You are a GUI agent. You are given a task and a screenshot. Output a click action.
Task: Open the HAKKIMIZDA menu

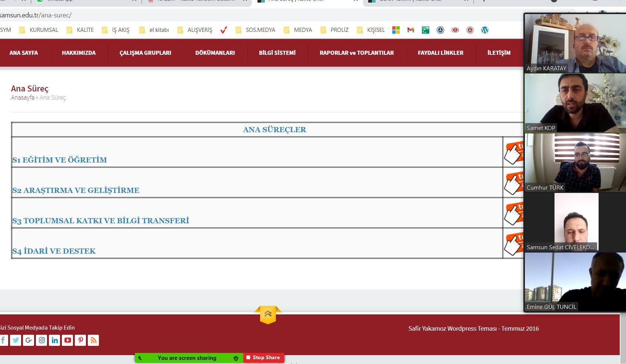(79, 53)
